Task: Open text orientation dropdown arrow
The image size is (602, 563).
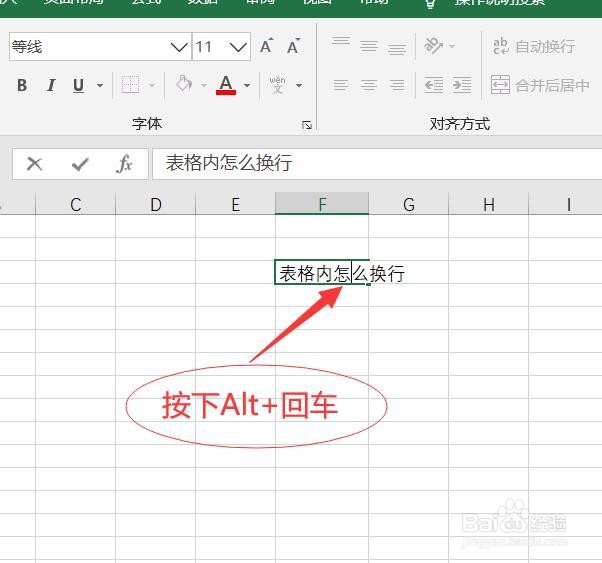Action: click(452, 46)
